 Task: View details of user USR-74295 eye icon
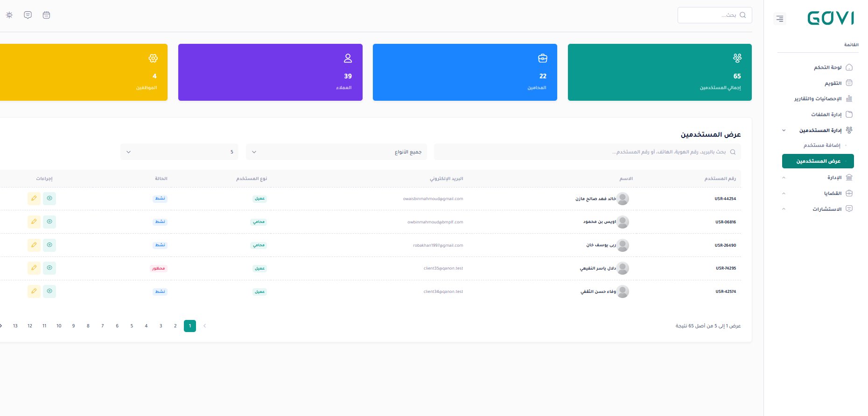(x=49, y=268)
